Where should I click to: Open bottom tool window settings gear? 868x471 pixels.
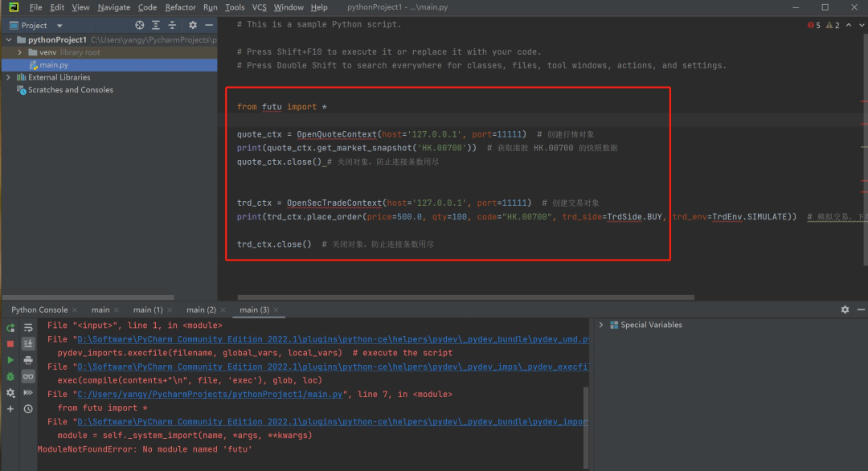pos(845,310)
